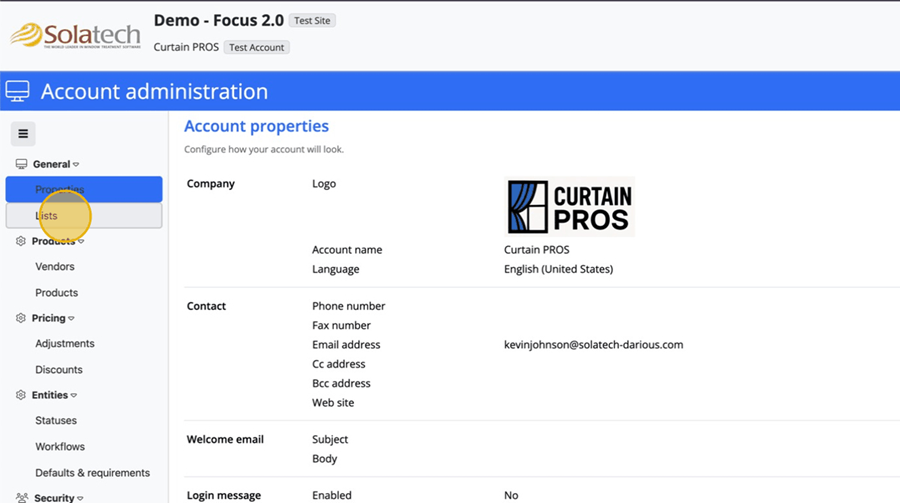Viewport: 900px width, 503px height.
Task: Click the Company section label
Action: (211, 184)
